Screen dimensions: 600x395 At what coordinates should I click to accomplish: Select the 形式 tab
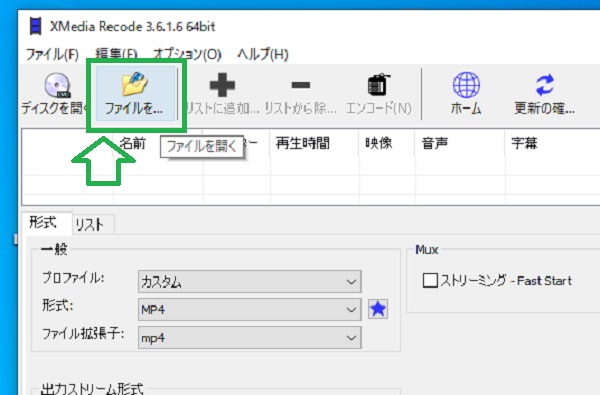[x=43, y=222]
